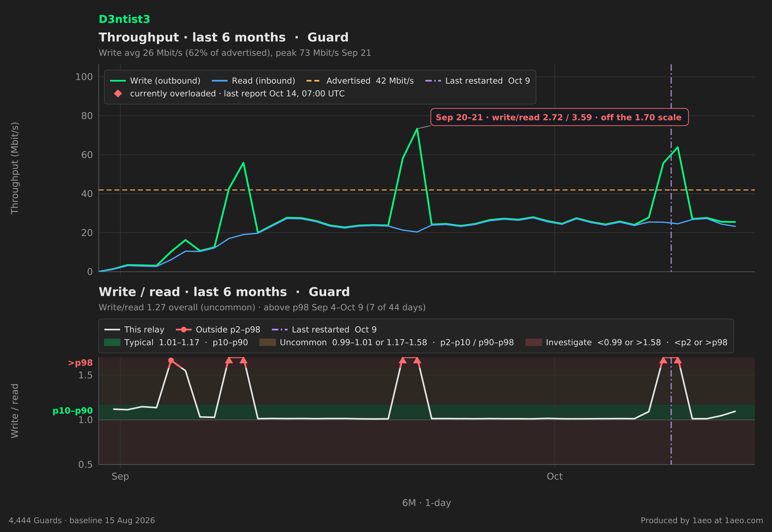Click the 4,444 Guards baseline footer text
This screenshot has height=532, width=772.
[x=82, y=521]
